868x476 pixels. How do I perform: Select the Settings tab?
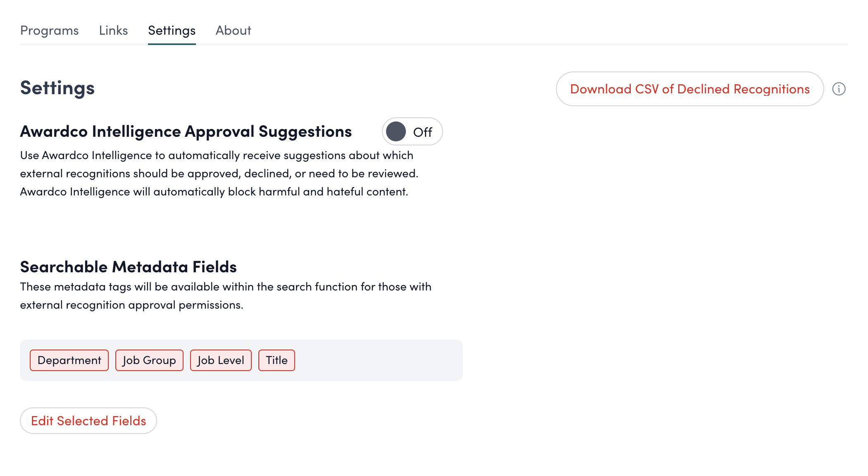172,31
